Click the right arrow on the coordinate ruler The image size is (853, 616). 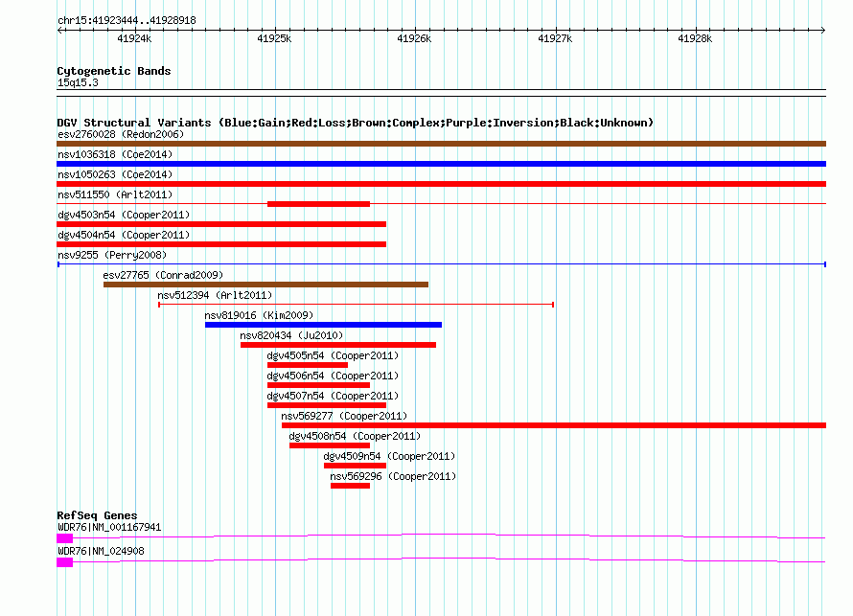(x=823, y=30)
